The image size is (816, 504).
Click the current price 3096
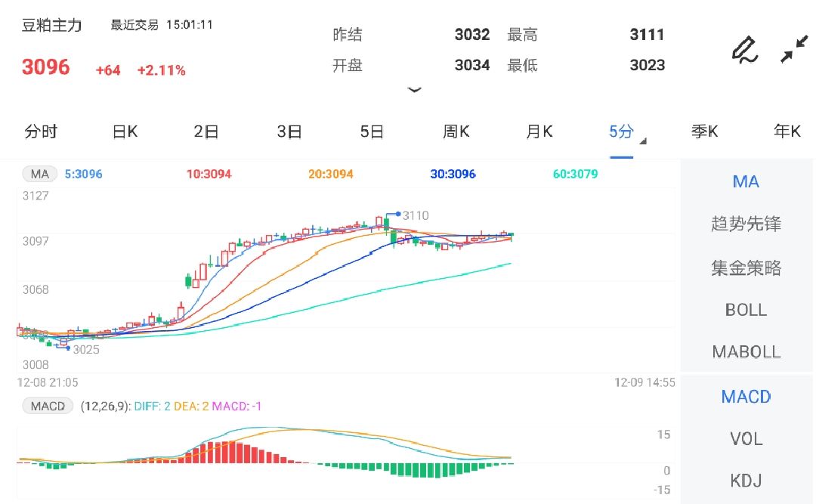(45, 67)
